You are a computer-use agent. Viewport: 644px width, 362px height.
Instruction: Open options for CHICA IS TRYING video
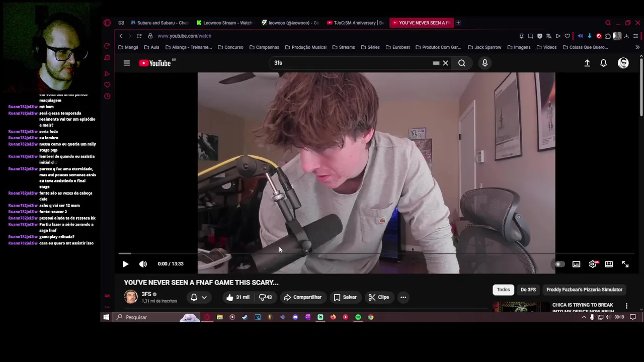(626, 306)
